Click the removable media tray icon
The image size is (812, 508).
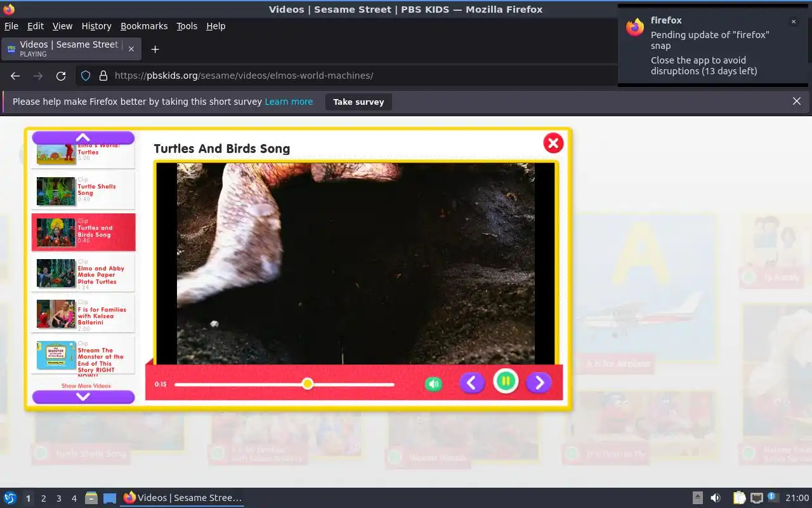coord(697,498)
